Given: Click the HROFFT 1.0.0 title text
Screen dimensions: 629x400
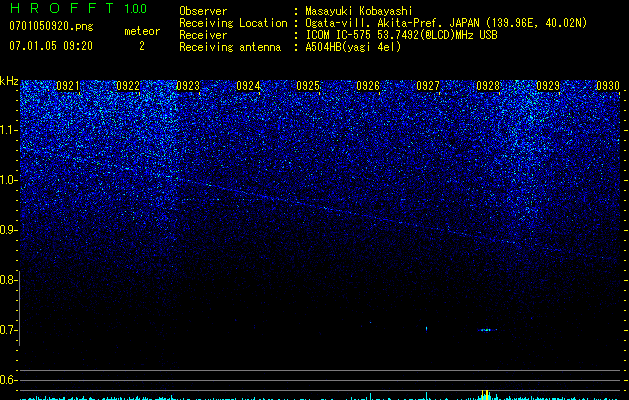Looking at the screenshot, I should pyautogui.click(x=79, y=8).
